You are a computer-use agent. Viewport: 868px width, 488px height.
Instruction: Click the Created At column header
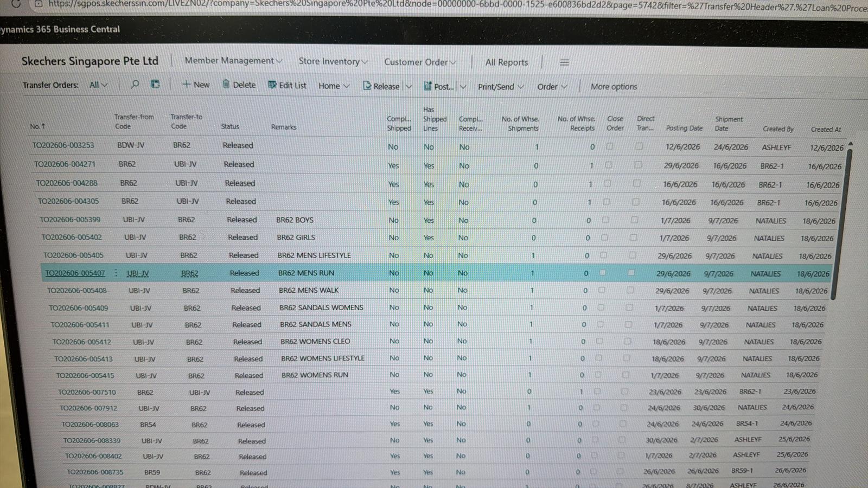pos(826,130)
